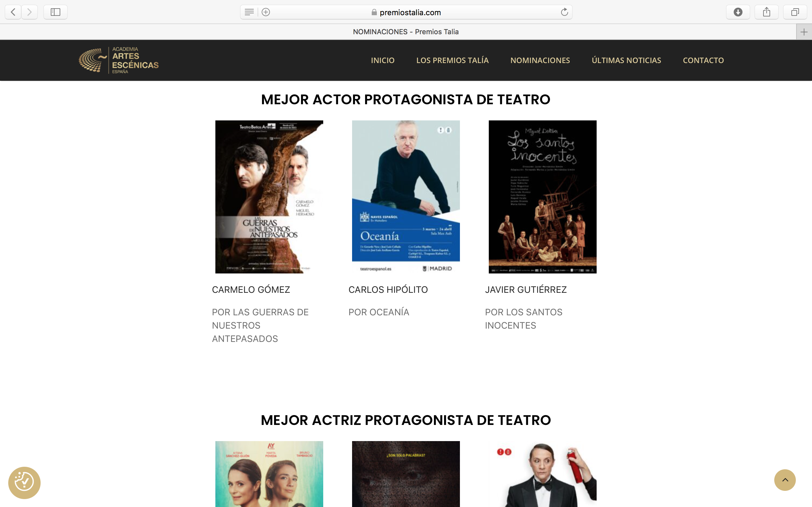The image size is (812, 507).
Task: Open the cookie preferences badge
Action: (x=24, y=483)
